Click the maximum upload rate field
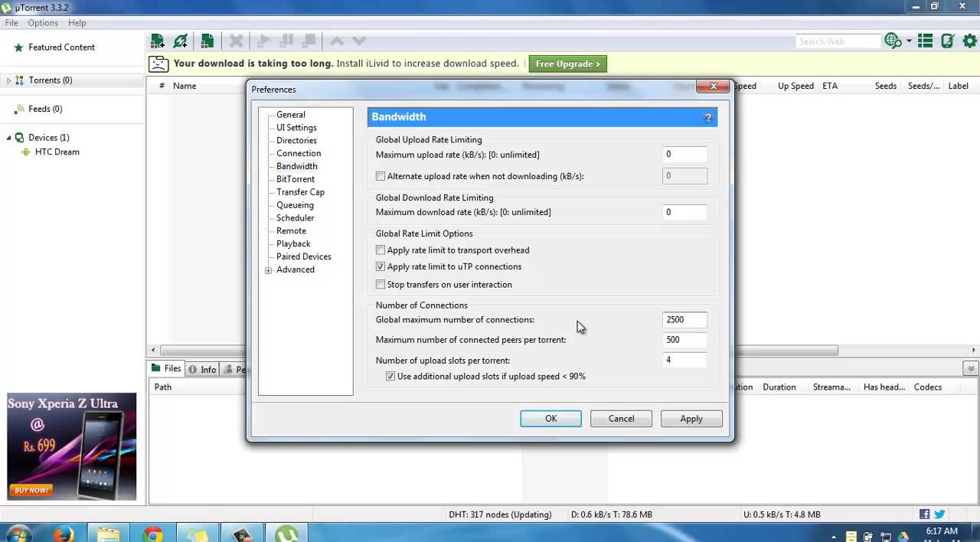Screen dimensions: 980x542 (684, 155)
